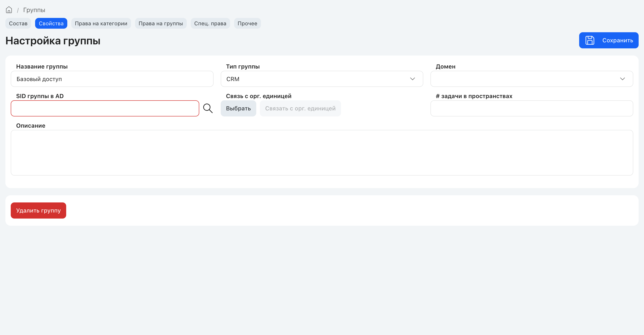This screenshot has height=335, width=644.
Task: Open the Домен dropdown
Action: click(x=532, y=79)
